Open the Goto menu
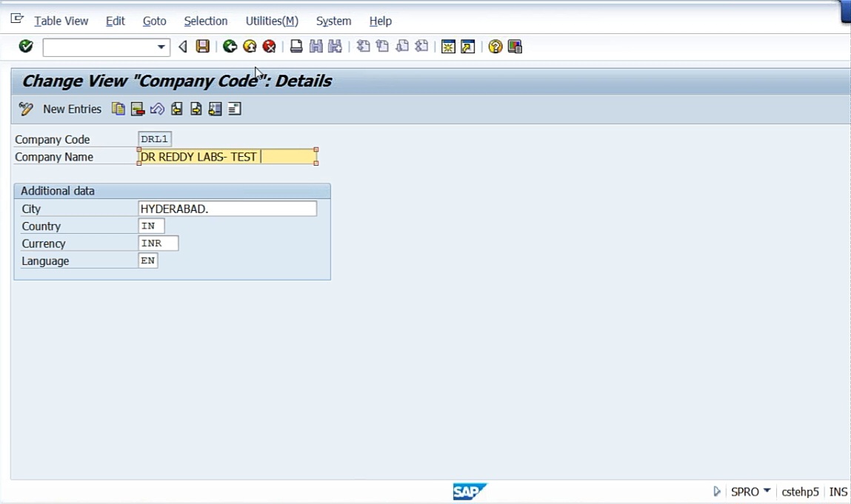This screenshot has height=504, width=851. (154, 21)
